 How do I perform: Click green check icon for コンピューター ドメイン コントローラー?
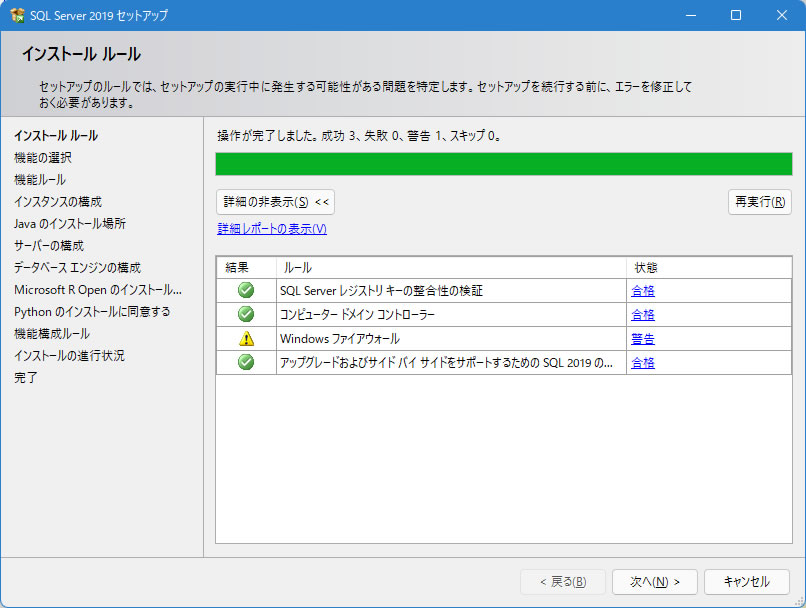(x=246, y=315)
